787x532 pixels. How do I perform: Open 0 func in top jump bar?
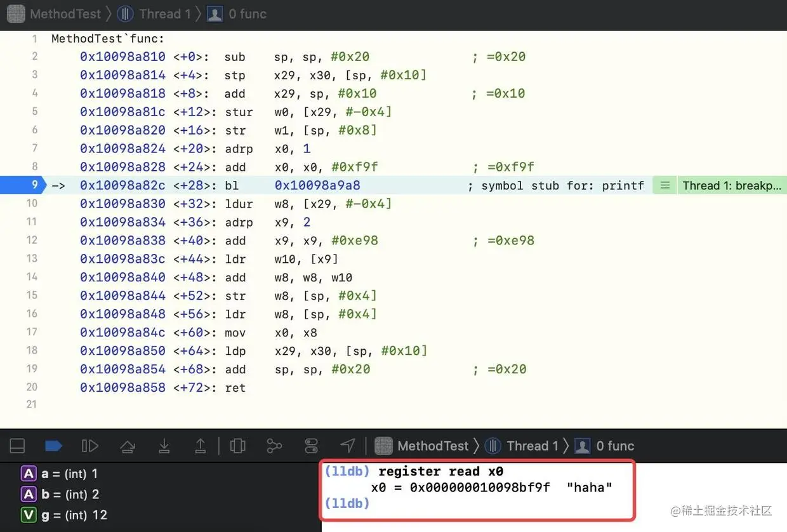pos(237,13)
